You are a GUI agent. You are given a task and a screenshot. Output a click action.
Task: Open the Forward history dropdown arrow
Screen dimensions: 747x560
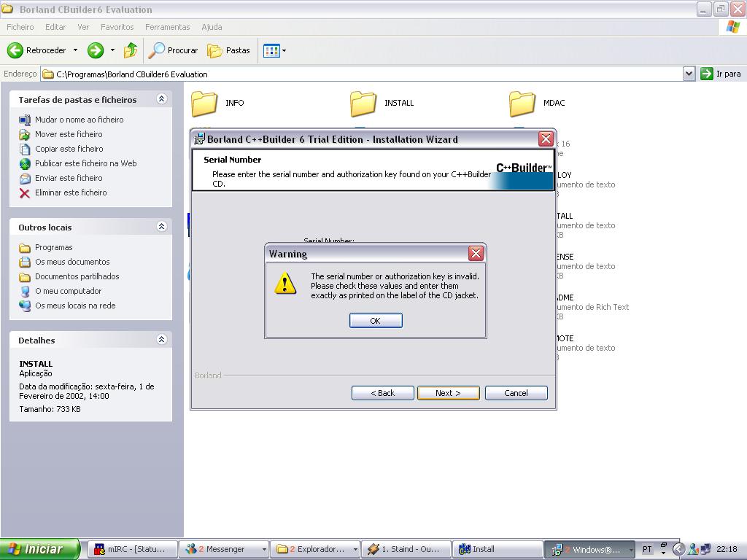(112, 50)
